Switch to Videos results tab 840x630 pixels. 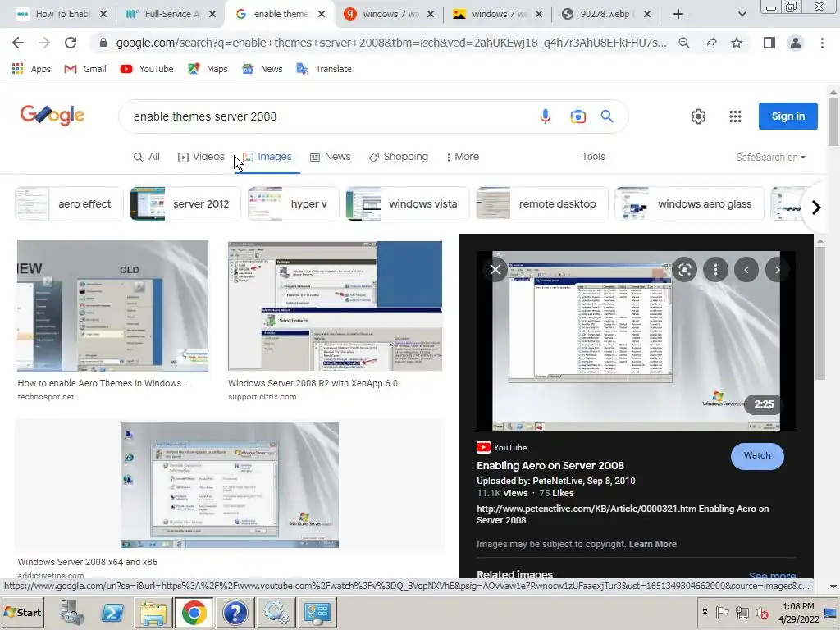tap(201, 157)
